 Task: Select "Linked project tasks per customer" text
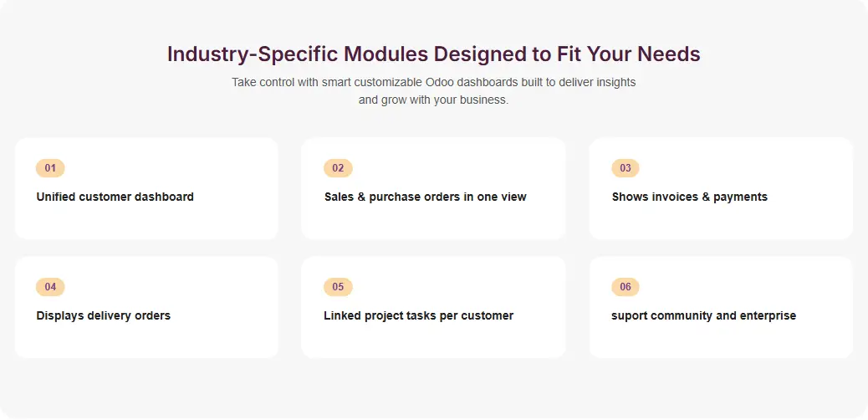(418, 316)
